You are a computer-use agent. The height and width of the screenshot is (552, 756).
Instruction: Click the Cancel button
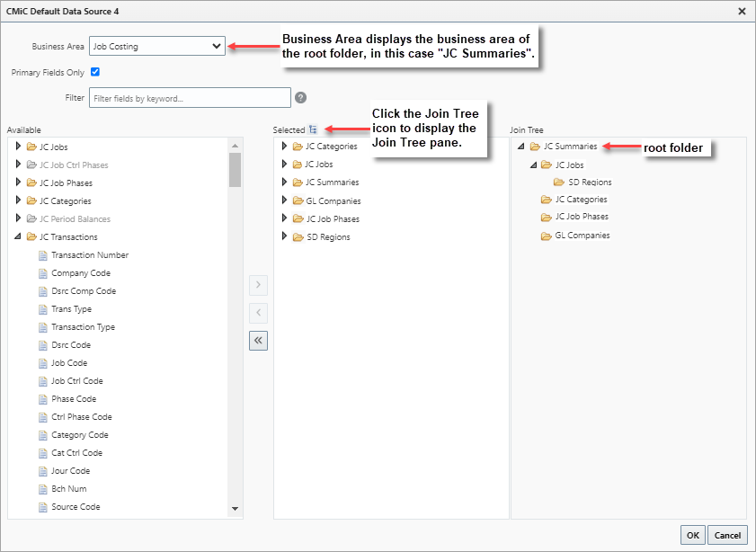[x=727, y=535]
